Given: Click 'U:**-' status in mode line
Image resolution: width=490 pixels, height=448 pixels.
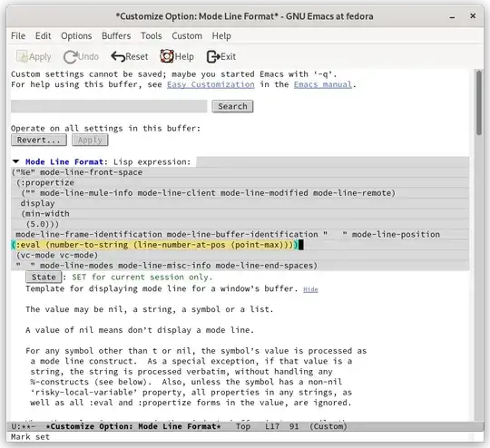Looking at the screenshot, I should 24,426.
